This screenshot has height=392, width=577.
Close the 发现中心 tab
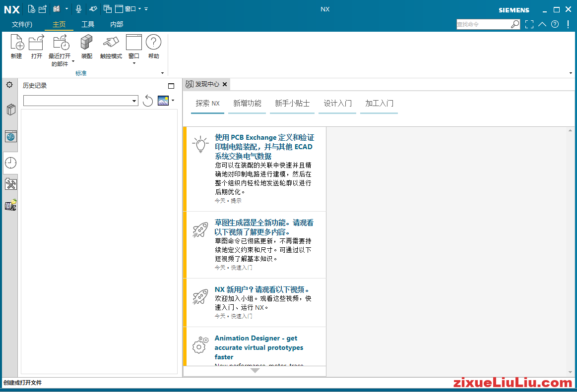tap(224, 84)
